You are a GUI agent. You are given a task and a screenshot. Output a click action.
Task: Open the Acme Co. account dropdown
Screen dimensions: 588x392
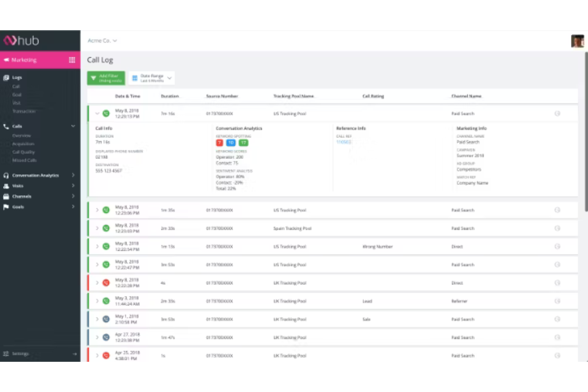(102, 41)
